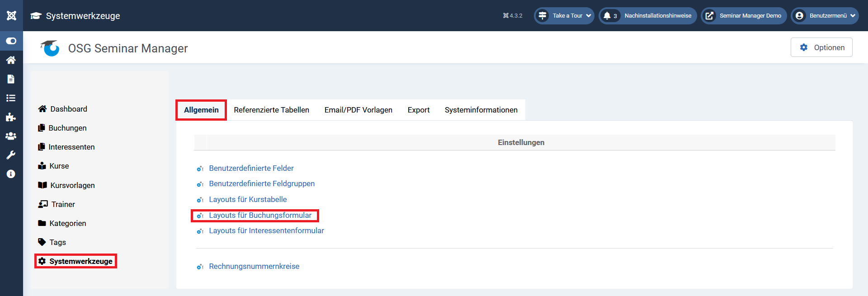868x296 pixels.
Task: Open the home dashboard icon in sidebar
Action: (11, 60)
